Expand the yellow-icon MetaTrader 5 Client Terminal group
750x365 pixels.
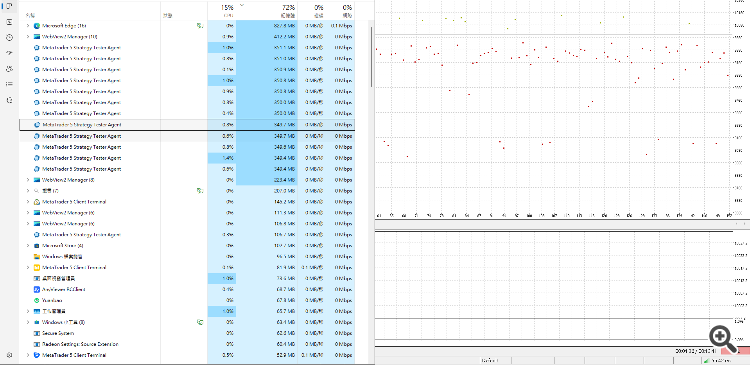28,267
